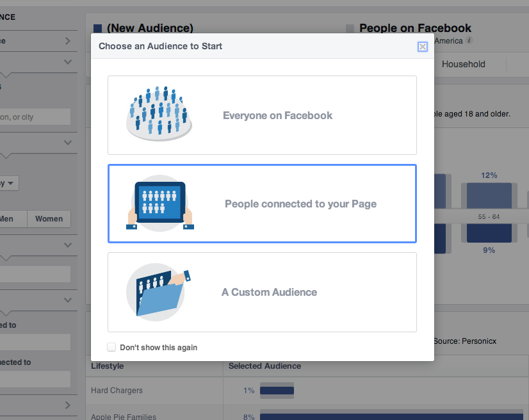Click the 55 - 64 age label

pyautogui.click(x=489, y=217)
